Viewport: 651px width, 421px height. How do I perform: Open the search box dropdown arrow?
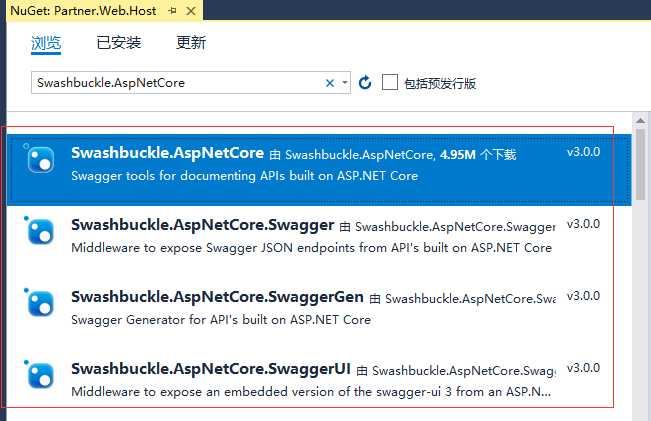tap(345, 83)
